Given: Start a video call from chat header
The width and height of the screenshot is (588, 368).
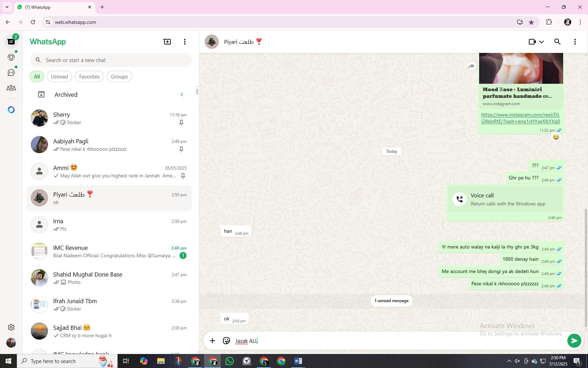Looking at the screenshot, I should 532,42.
